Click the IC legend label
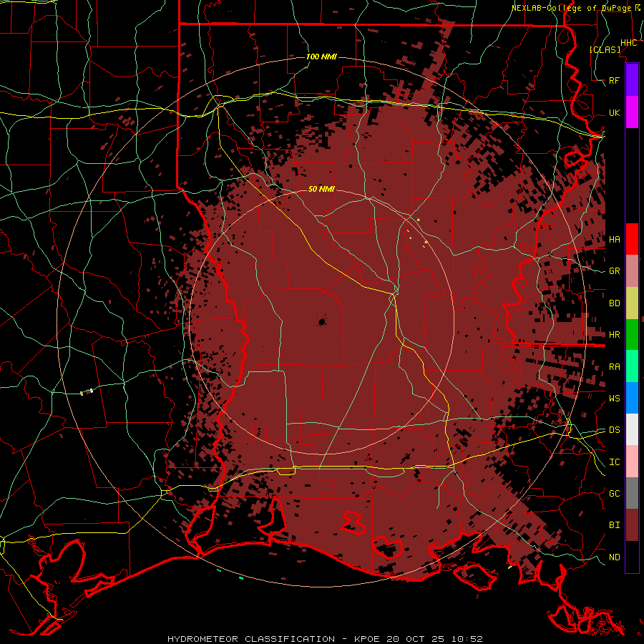This screenshot has height=644, width=644. point(615,462)
